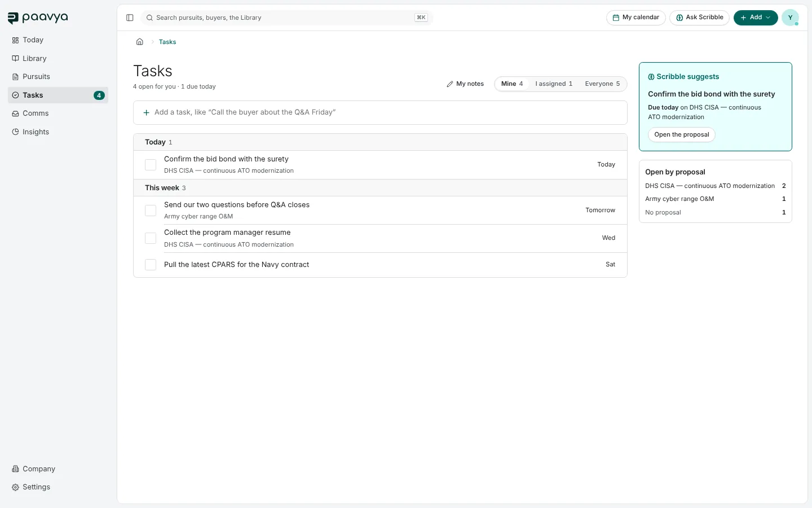Switch to the Mine tab
The height and width of the screenshot is (508, 812).
[512, 84]
